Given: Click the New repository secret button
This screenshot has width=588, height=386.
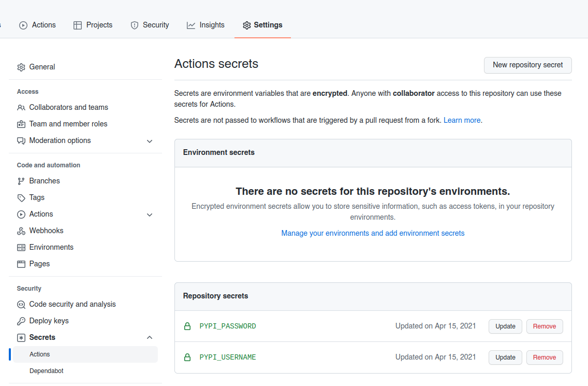Looking at the screenshot, I should click(x=527, y=65).
